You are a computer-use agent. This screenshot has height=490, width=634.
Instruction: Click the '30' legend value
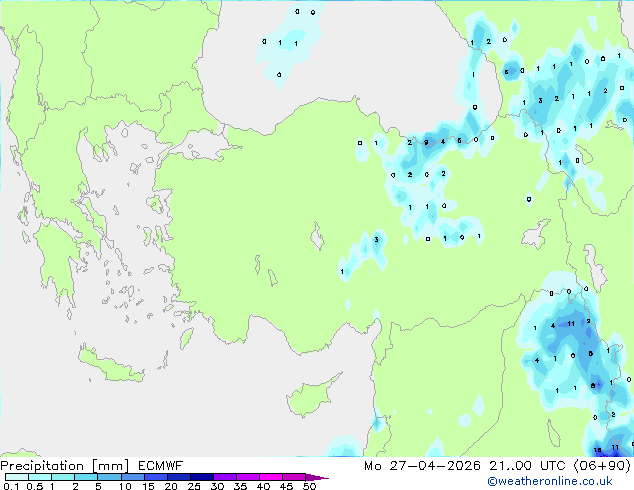point(217,486)
